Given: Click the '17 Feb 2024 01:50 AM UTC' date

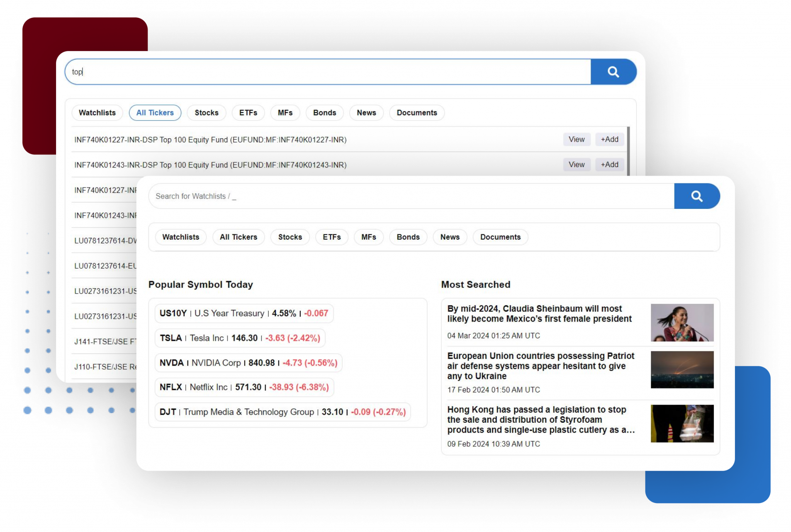Looking at the screenshot, I should coord(494,390).
